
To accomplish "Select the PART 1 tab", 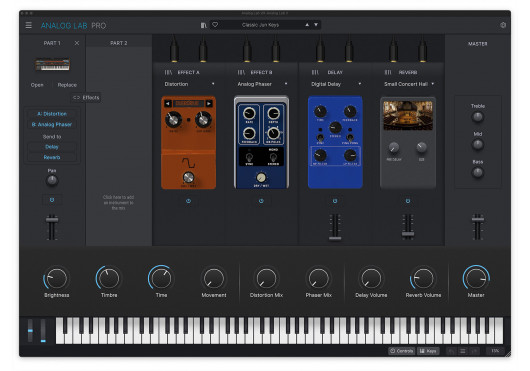I will point(52,43).
